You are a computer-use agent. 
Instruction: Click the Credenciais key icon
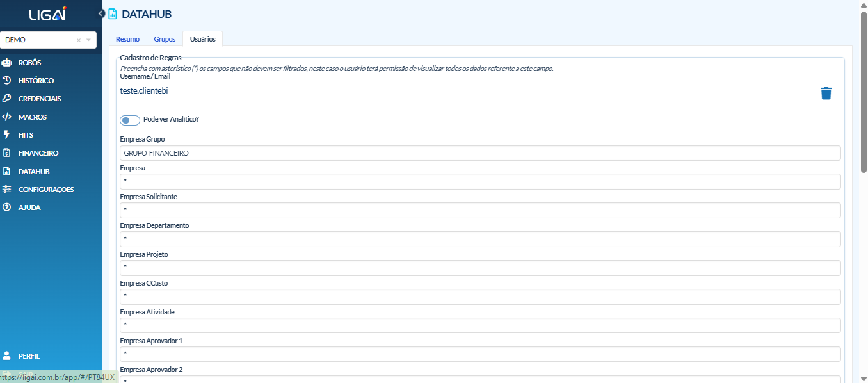click(x=7, y=99)
